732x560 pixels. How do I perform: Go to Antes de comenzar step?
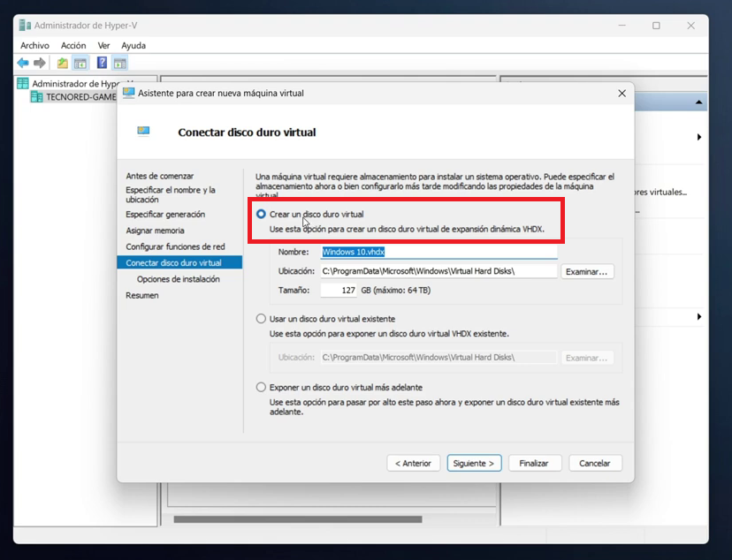[x=160, y=176]
